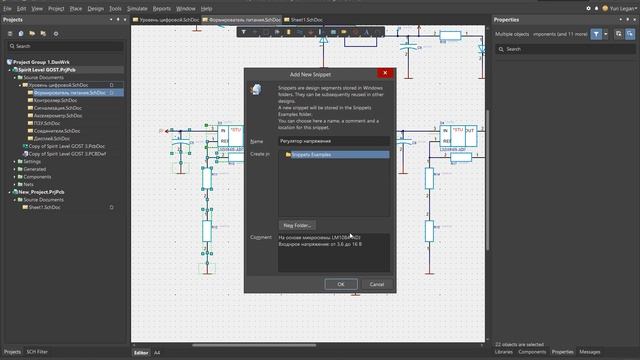The width and height of the screenshot is (640, 360).
Task: Open the Properties filter dropdown arrow
Action: [606, 34]
